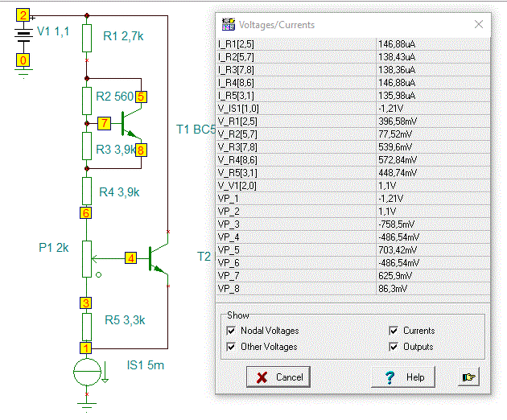Select the VP_5 row
The height and width of the screenshot is (420, 507).
(x=353, y=250)
